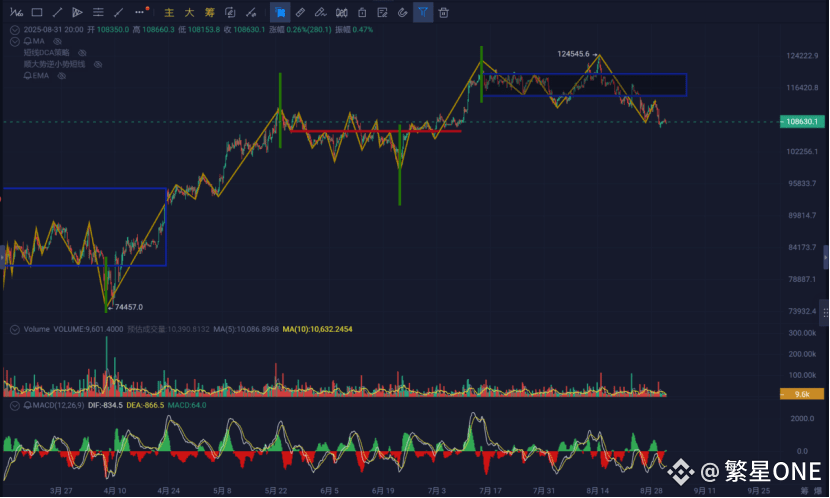This screenshot has width=830, height=498.
Task: Toggle MA indicator visibility eye
Action: pos(57,41)
